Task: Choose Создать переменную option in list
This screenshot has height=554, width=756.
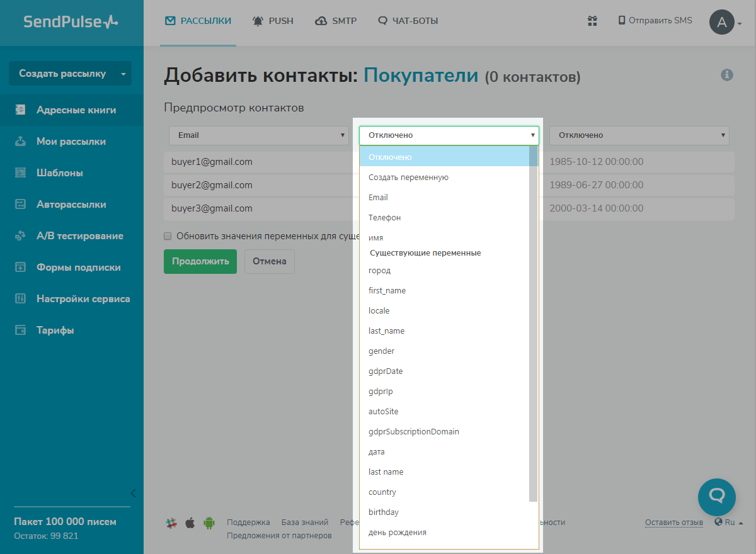Action: point(408,178)
